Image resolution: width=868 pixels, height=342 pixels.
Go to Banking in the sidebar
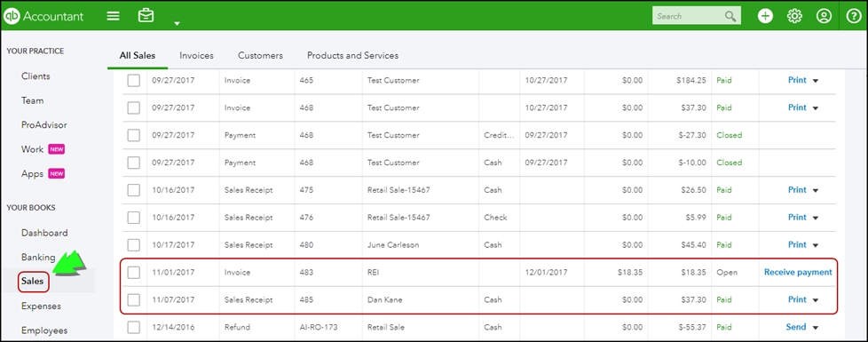[38, 258]
